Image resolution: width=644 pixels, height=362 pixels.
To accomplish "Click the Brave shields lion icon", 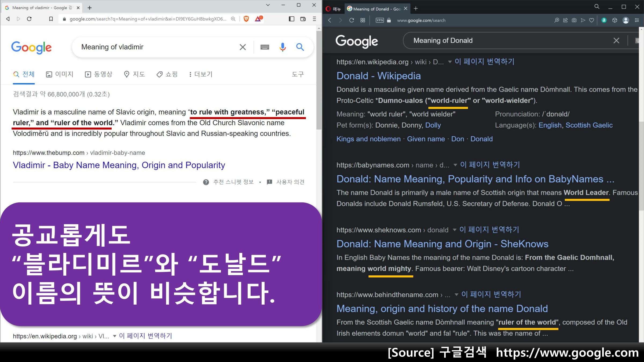I will tap(246, 19).
